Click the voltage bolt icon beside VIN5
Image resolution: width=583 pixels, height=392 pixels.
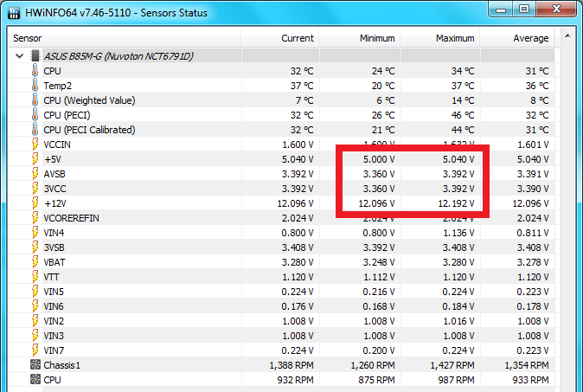pyautogui.click(x=35, y=292)
